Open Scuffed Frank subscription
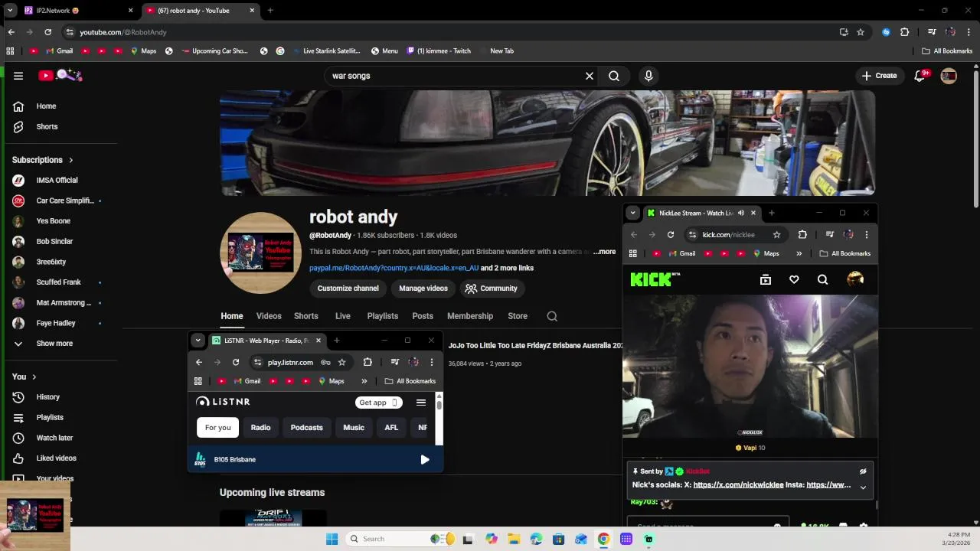Viewport: 980px width, 551px height. (60, 282)
